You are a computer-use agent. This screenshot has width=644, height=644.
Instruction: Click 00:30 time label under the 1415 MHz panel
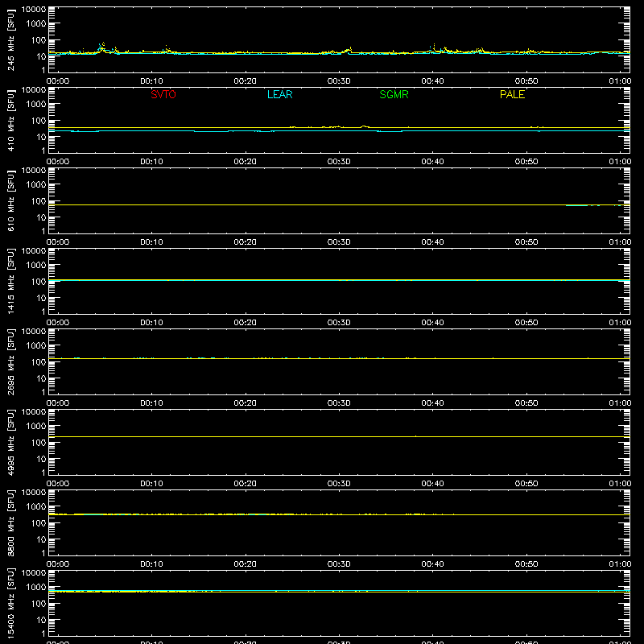click(x=339, y=323)
